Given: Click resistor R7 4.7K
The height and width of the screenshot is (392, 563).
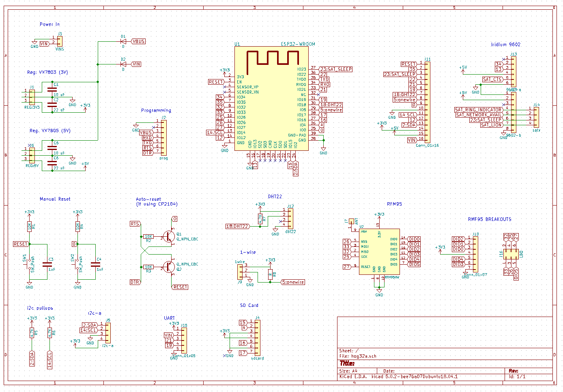Looking at the screenshot, I should coord(260,219).
